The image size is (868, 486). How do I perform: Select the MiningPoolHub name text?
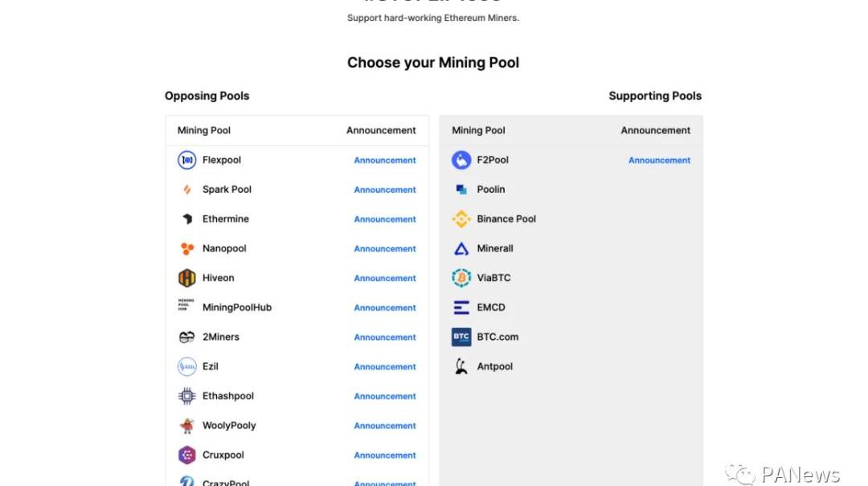[x=237, y=308]
